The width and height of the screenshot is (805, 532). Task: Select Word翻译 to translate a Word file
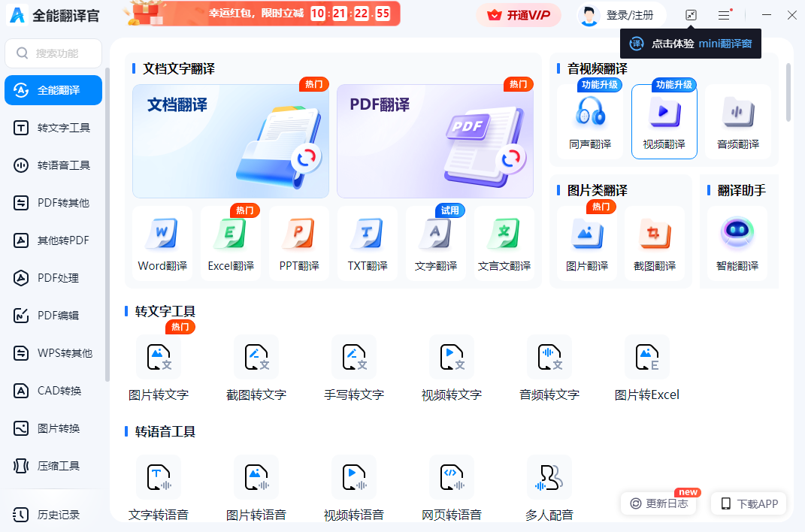[162, 242]
